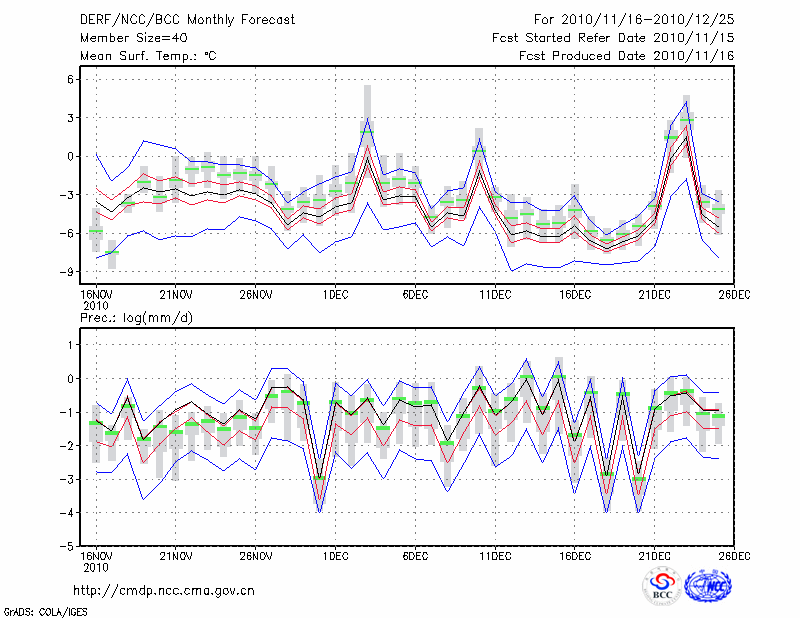This screenshot has width=800, height=618.
Task: Click the -9 temperature y-axis label
Action: 68,272
